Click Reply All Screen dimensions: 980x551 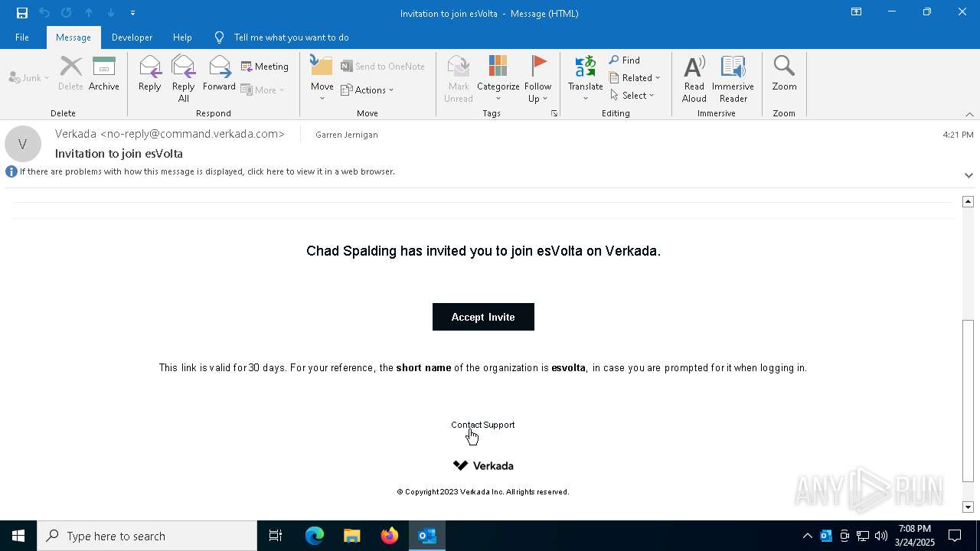tap(184, 79)
